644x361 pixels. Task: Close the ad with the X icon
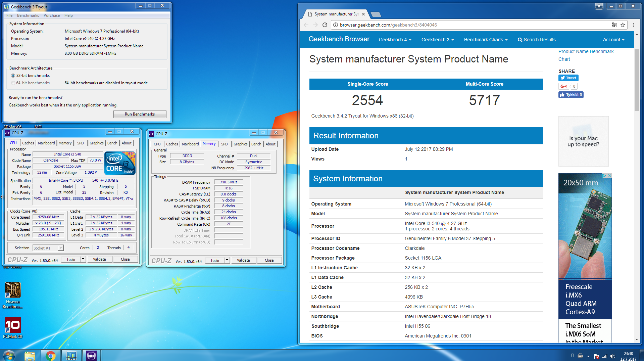point(610,176)
